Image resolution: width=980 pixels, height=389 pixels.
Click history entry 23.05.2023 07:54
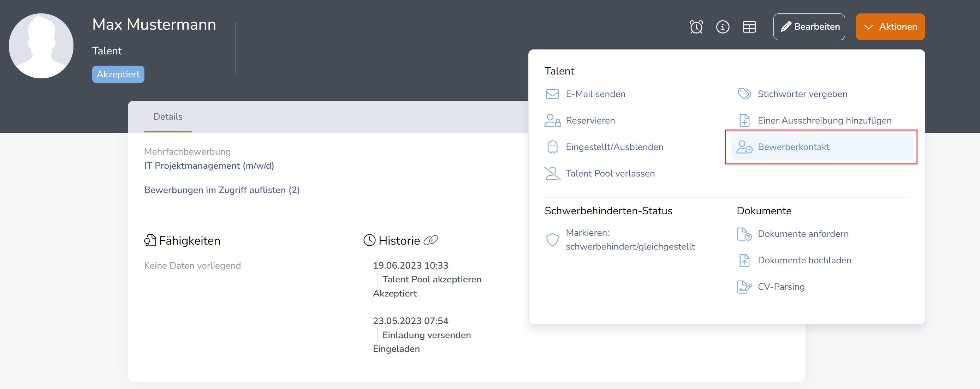410,321
